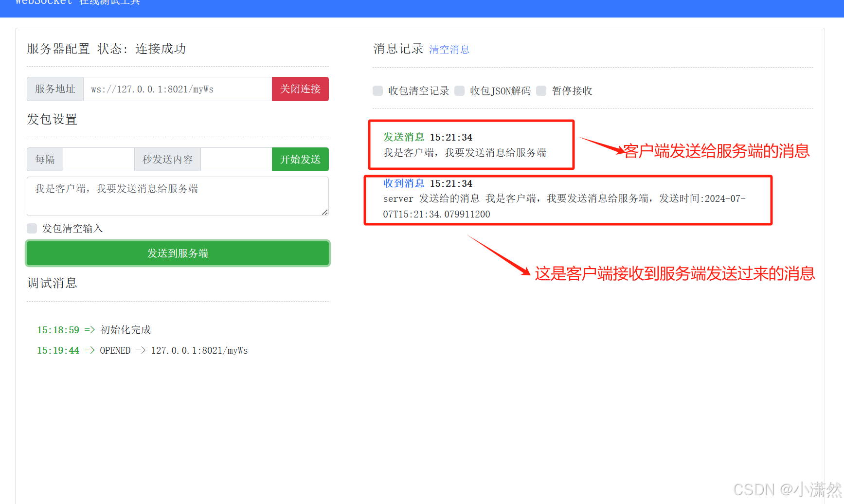Toggle the 发包清空输入 checkbox
This screenshot has width=844, height=504.
tap(32, 228)
